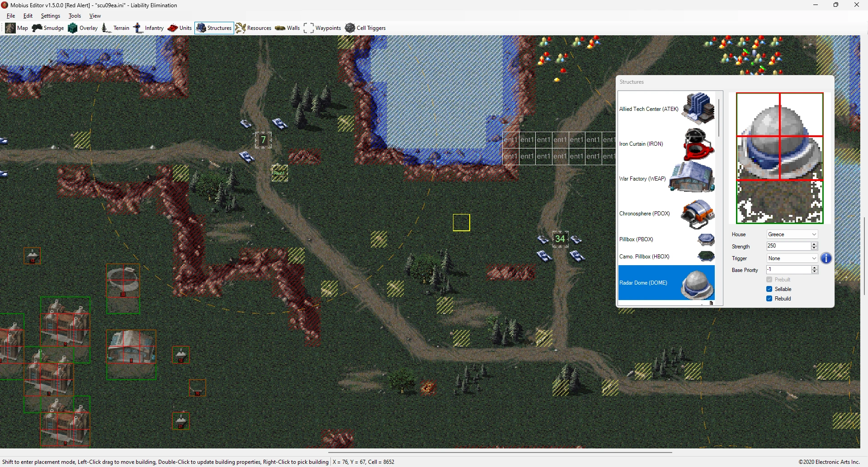Open the House dropdown showing Greece
The height and width of the screenshot is (467, 868).
coord(792,234)
